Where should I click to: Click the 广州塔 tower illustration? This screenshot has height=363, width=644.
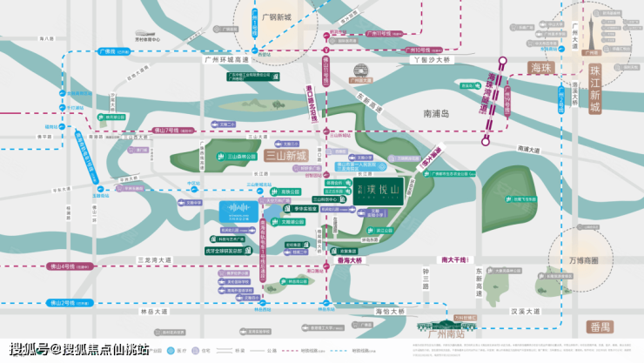point(592,32)
